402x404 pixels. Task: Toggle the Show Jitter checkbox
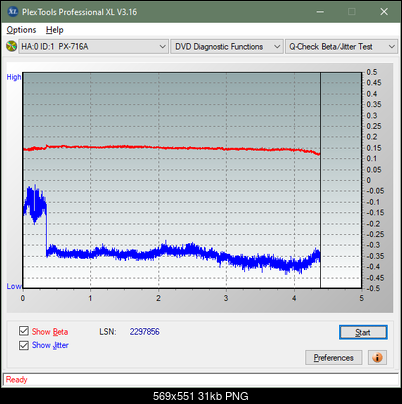tap(24, 345)
